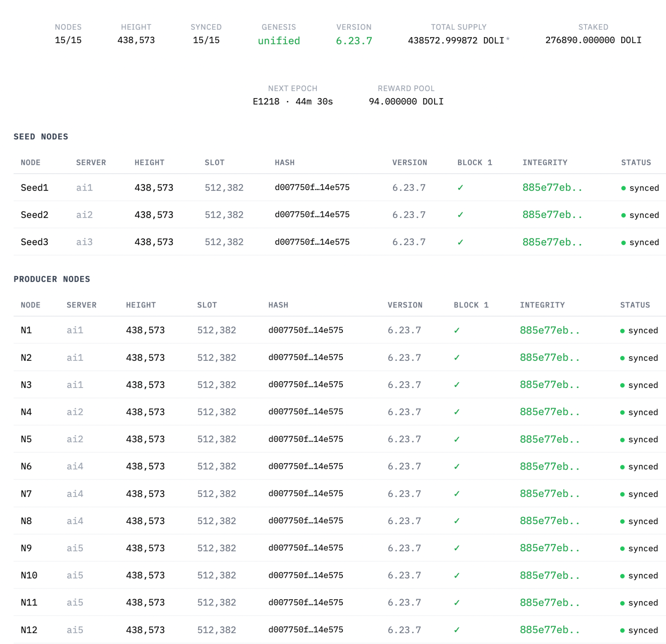Click the Seed1 node name
Screen dimensions: 666x644
click(x=35, y=188)
